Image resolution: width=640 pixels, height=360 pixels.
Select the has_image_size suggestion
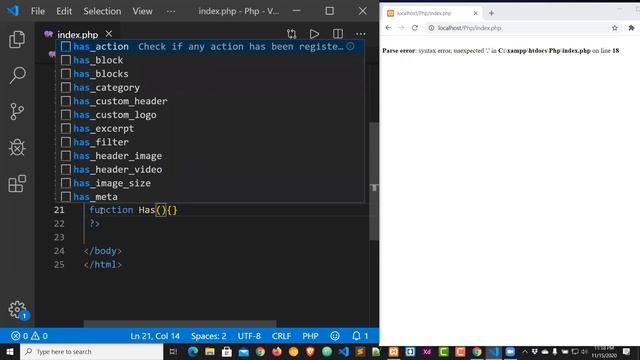coord(210,183)
